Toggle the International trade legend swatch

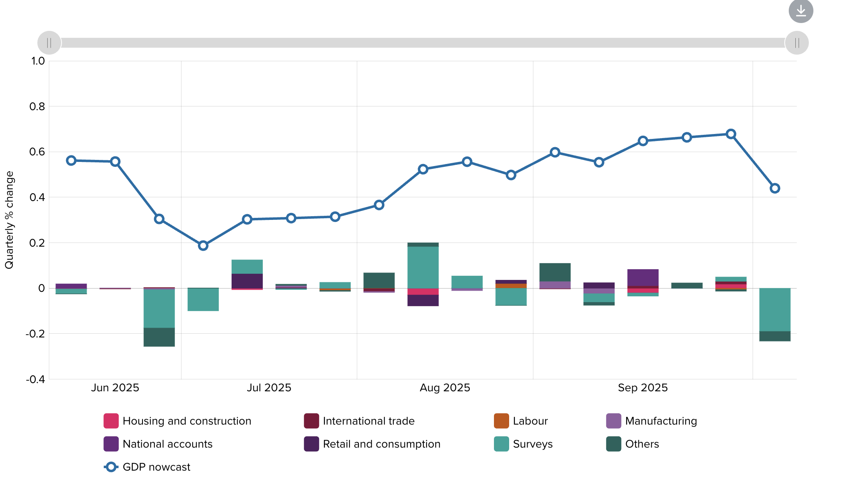point(311,421)
